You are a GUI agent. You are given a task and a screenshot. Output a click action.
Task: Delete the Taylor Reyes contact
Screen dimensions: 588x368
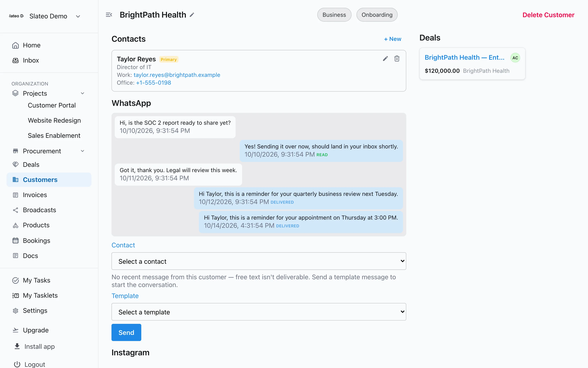pos(397,58)
